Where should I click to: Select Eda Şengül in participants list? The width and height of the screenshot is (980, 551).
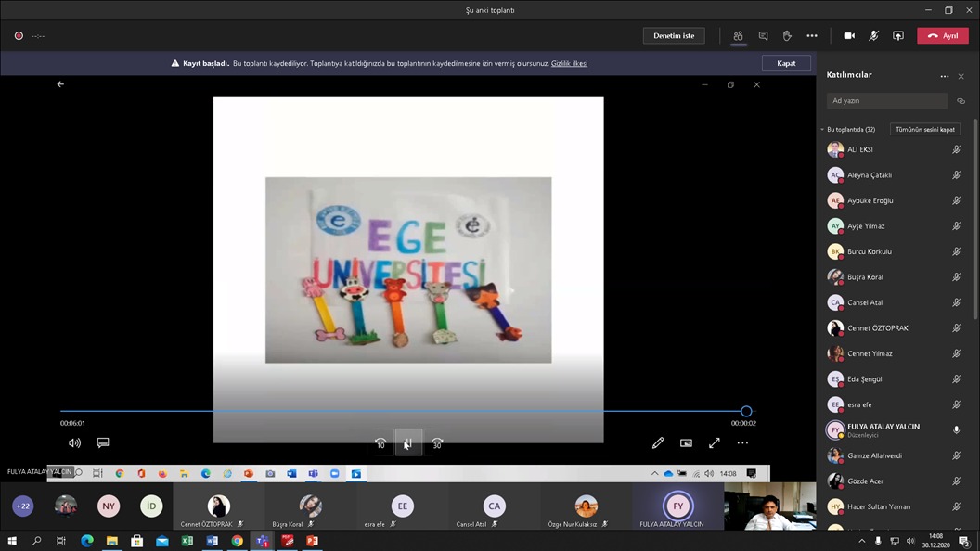coord(895,379)
